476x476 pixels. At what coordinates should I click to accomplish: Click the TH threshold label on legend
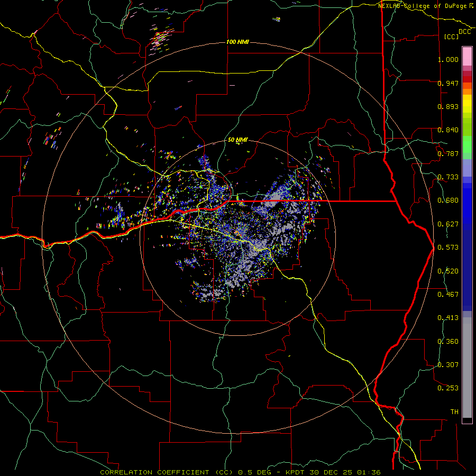coord(454,412)
